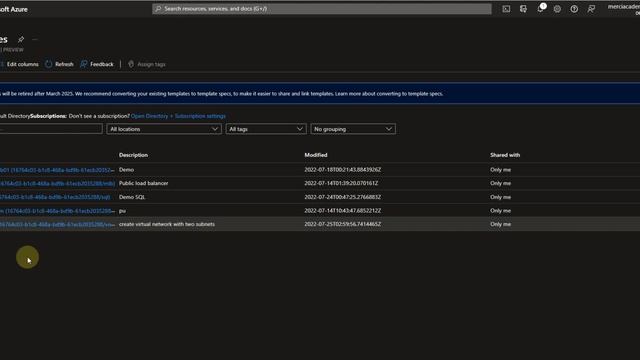The image size is (640, 360).
Task: Sort by the Shared with column header
Action: [505, 155]
